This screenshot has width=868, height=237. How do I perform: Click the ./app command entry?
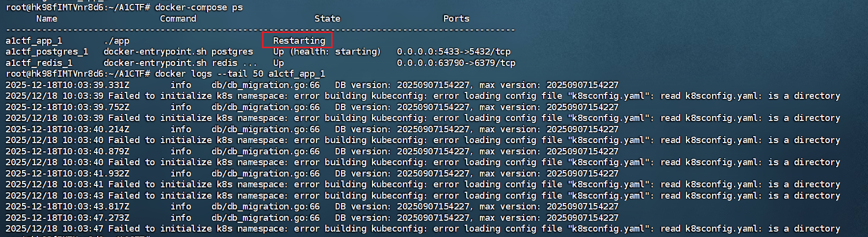pos(116,41)
